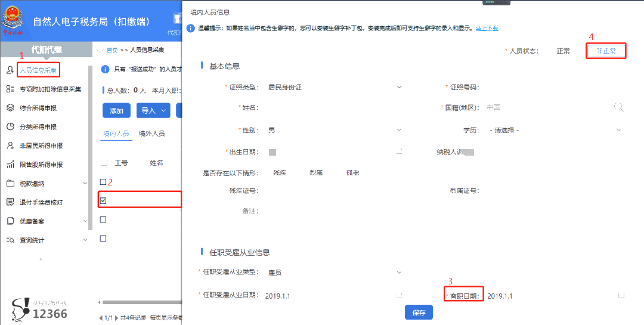Select the 残疾 option

279,173
